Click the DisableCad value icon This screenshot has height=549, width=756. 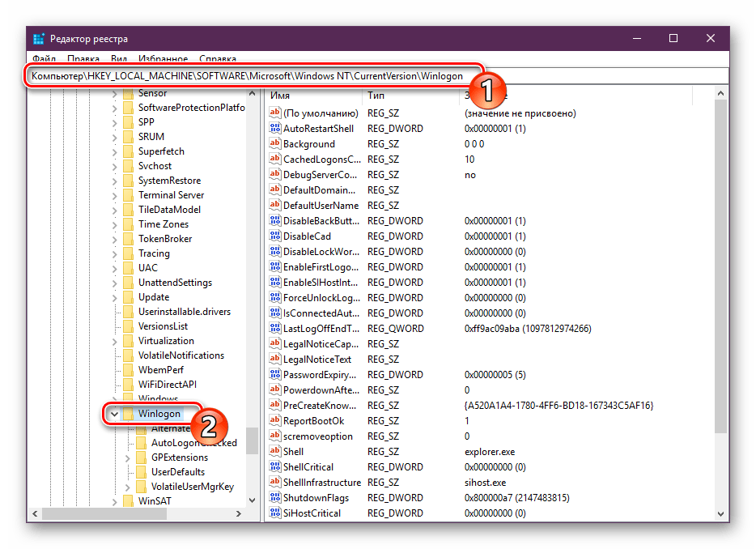pyautogui.click(x=274, y=236)
